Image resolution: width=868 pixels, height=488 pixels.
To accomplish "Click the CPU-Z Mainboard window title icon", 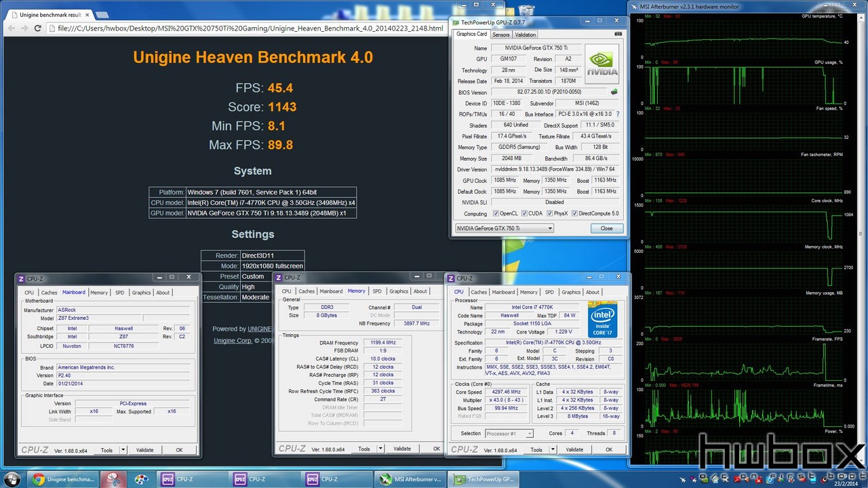I will (x=21, y=279).
